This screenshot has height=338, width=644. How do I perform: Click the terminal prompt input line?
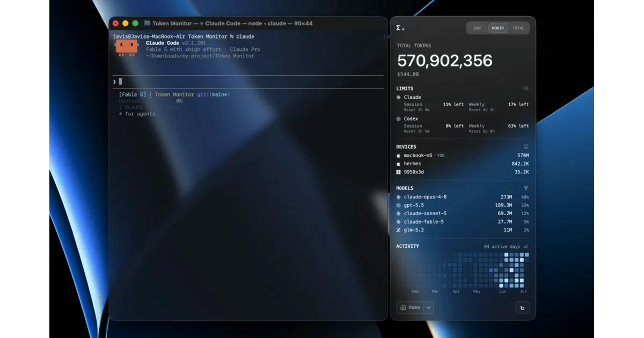coord(248,82)
